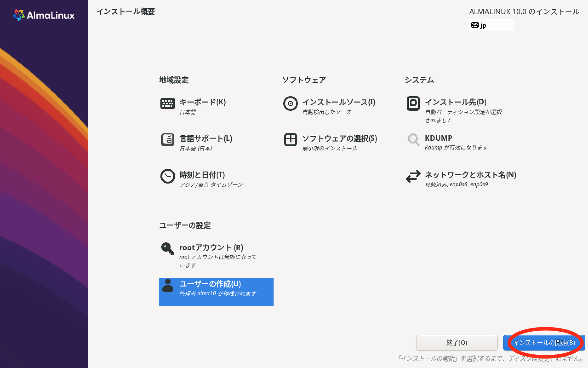
Task: Click the 日本語 (日本) language status text
Action: coord(196,148)
